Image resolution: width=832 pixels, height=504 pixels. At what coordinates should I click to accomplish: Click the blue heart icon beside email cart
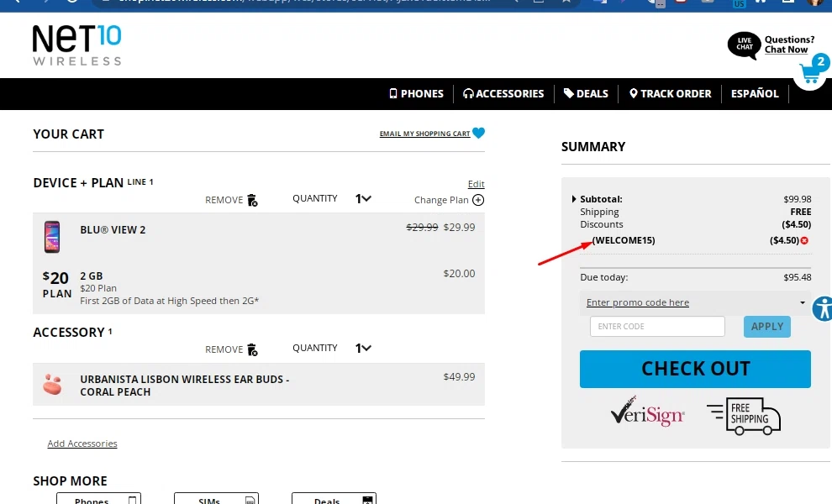[x=478, y=133]
